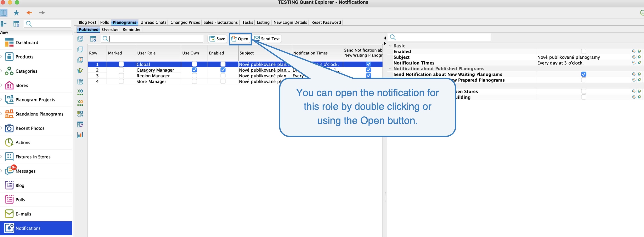Expand the Planogram Projects tree item
This screenshot has width=644, height=237.
pos(1,99)
